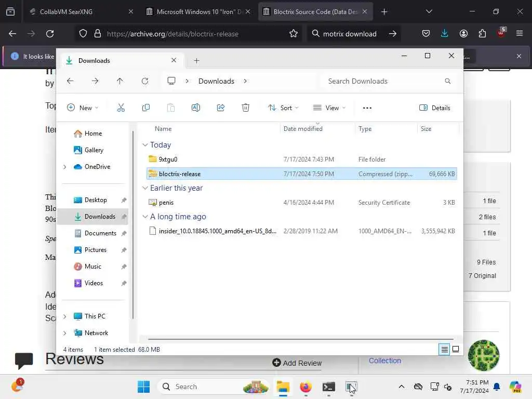Collapse the Today group
The width and height of the screenshot is (532, 399).
pos(145,145)
